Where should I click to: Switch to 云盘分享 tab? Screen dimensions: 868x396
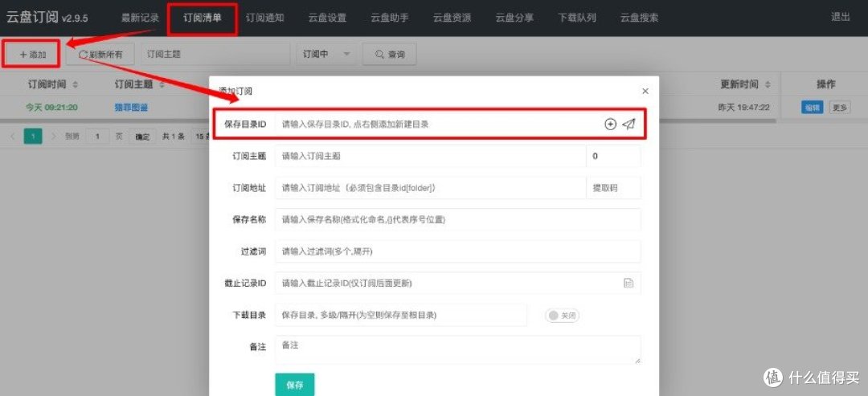(514, 18)
